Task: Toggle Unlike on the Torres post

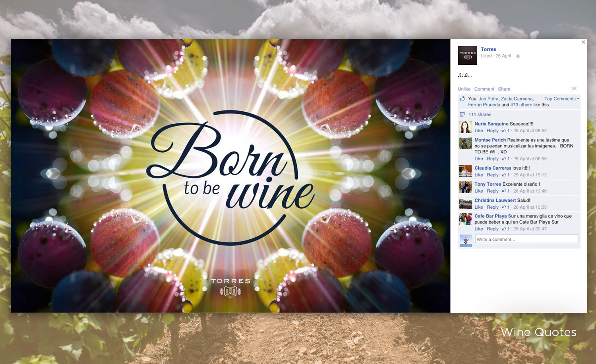Action: point(464,89)
